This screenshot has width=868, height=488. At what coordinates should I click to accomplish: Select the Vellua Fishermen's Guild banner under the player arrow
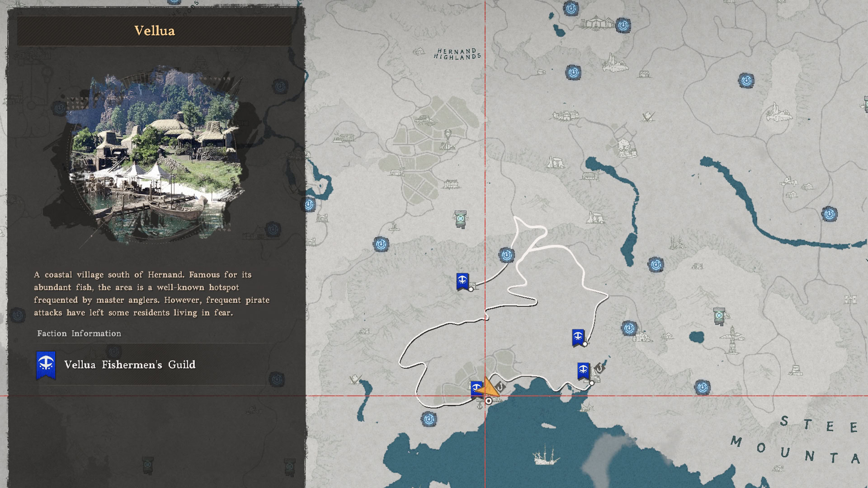coord(476,389)
